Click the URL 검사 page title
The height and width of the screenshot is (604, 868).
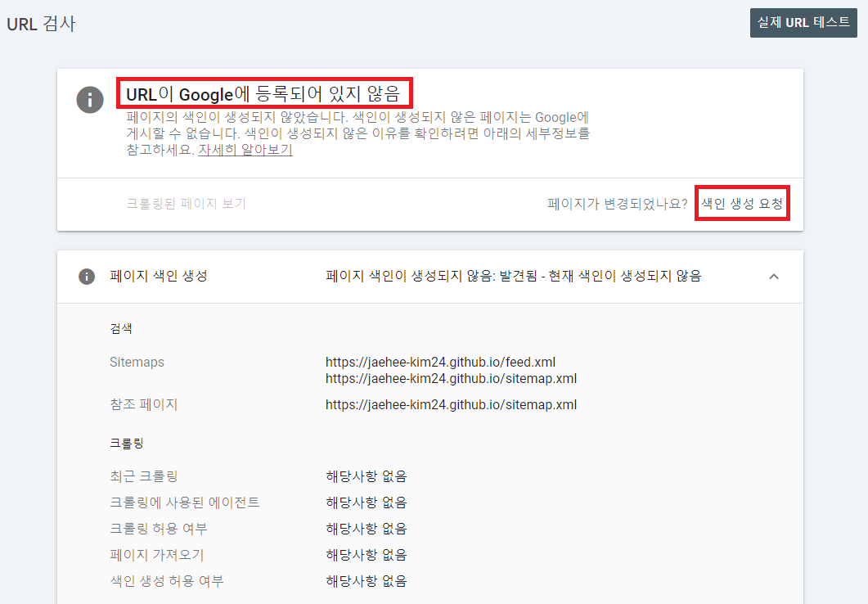point(41,24)
